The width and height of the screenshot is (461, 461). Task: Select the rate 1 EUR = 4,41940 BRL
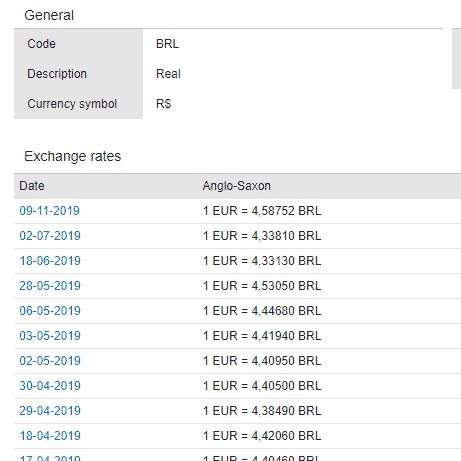click(x=262, y=336)
